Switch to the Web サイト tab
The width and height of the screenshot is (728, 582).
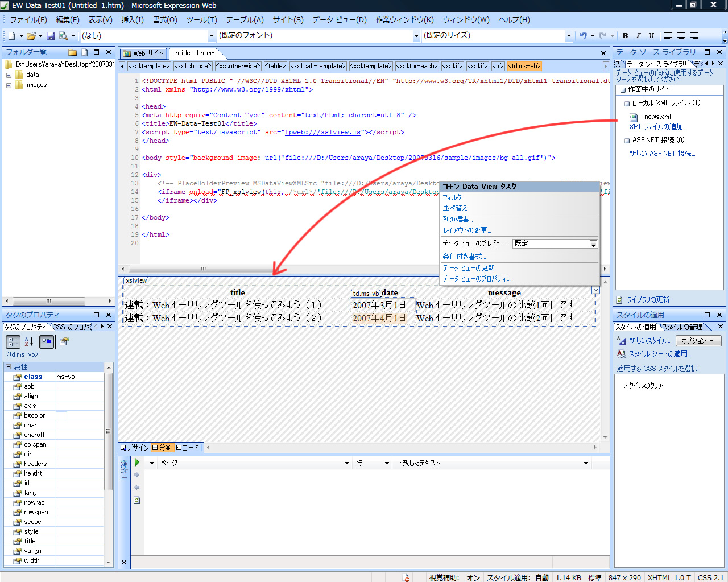pyautogui.click(x=143, y=53)
